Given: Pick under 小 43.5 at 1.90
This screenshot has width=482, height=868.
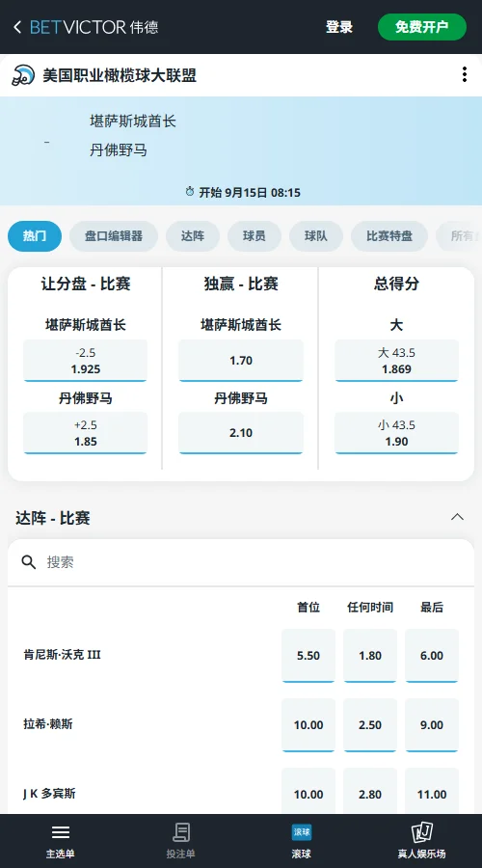Looking at the screenshot, I should 396,433.
